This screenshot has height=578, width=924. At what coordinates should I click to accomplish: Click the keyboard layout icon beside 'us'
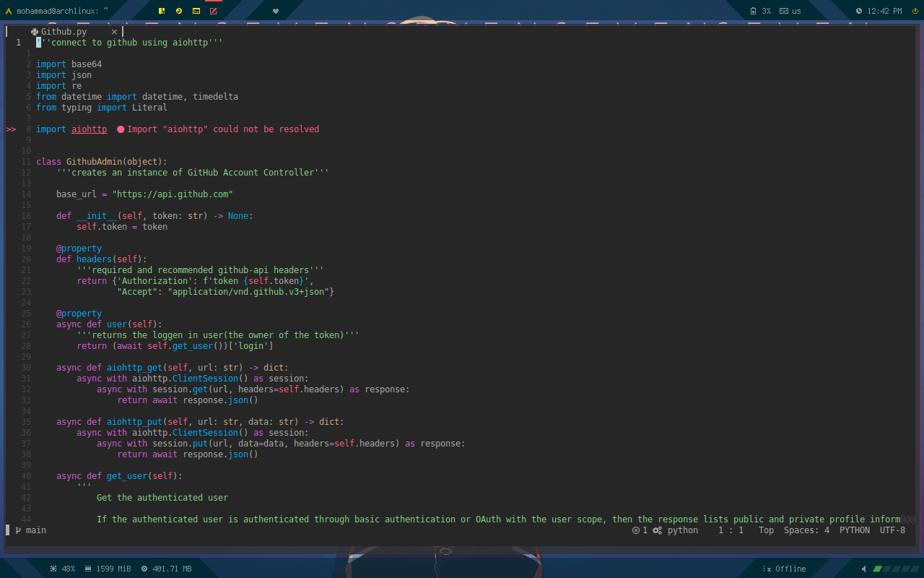[783, 11]
